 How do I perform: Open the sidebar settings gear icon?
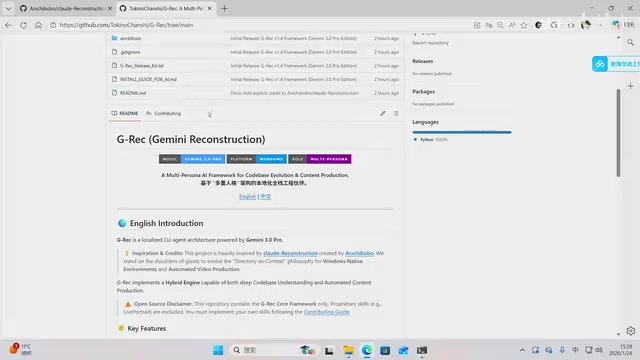pos(631,331)
